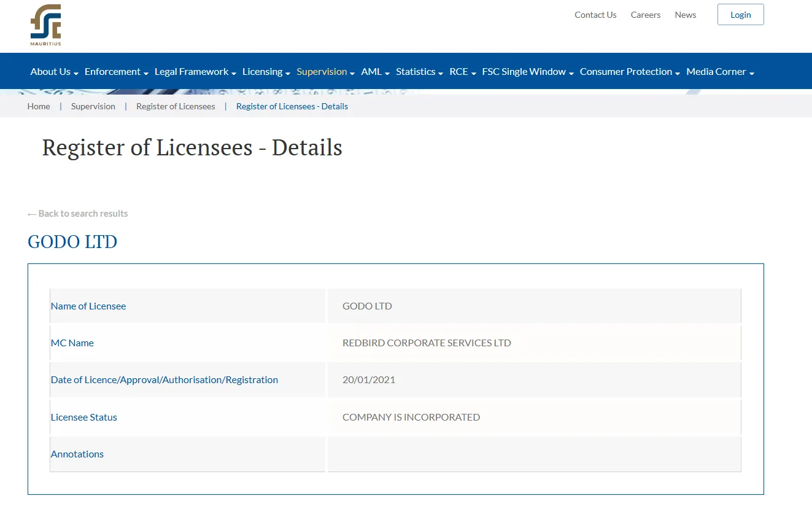Expand the Legal Framework menu

(x=196, y=72)
